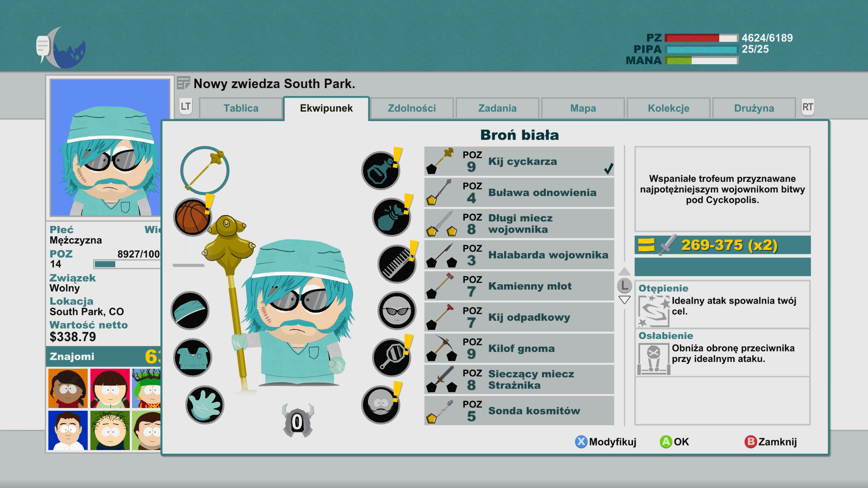Open the Zdolności tab
Image resolution: width=868 pixels, height=488 pixels.
[412, 108]
